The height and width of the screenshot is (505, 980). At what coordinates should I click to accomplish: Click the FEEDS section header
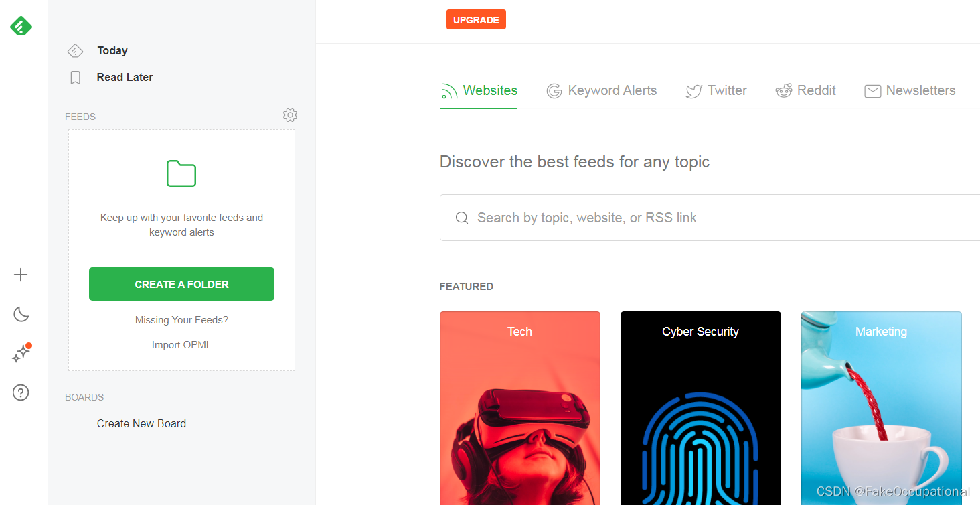(x=80, y=117)
